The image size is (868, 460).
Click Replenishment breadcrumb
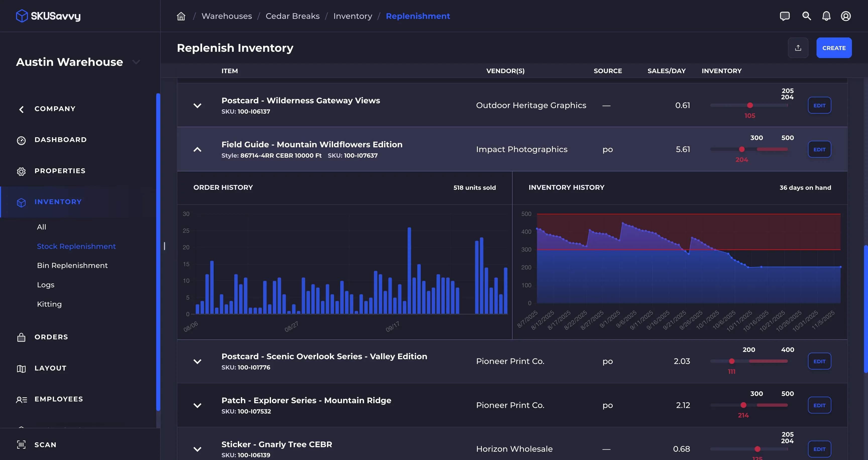[418, 16]
